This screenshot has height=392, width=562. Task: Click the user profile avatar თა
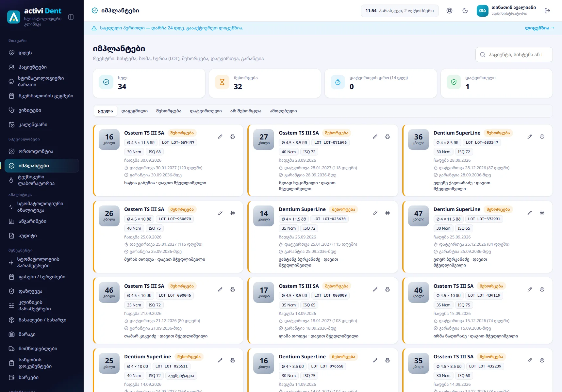[x=482, y=10]
